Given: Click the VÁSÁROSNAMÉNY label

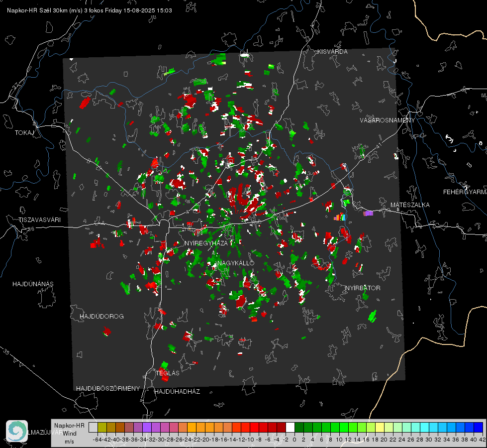Looking at the screenshot, I should pyautogui.click(x=388, y=120).
